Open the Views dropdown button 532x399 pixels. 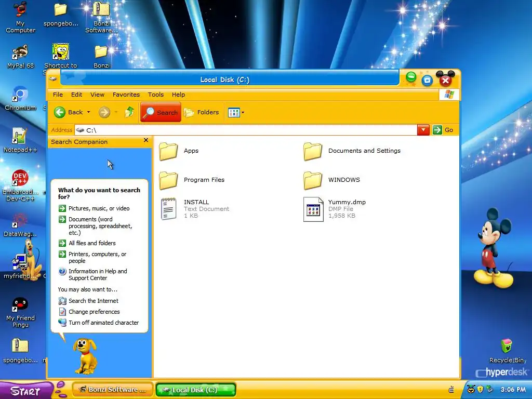(236, 112)
